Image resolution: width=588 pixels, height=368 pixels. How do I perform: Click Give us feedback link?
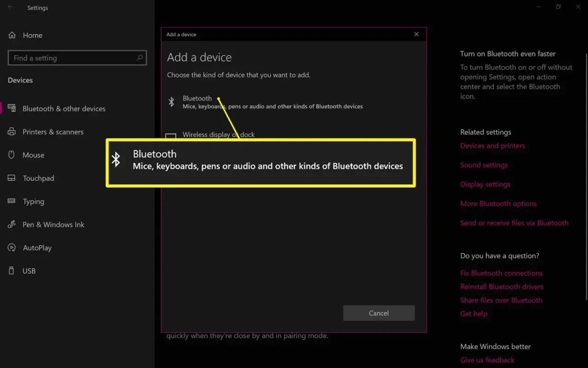coord(487,360)
